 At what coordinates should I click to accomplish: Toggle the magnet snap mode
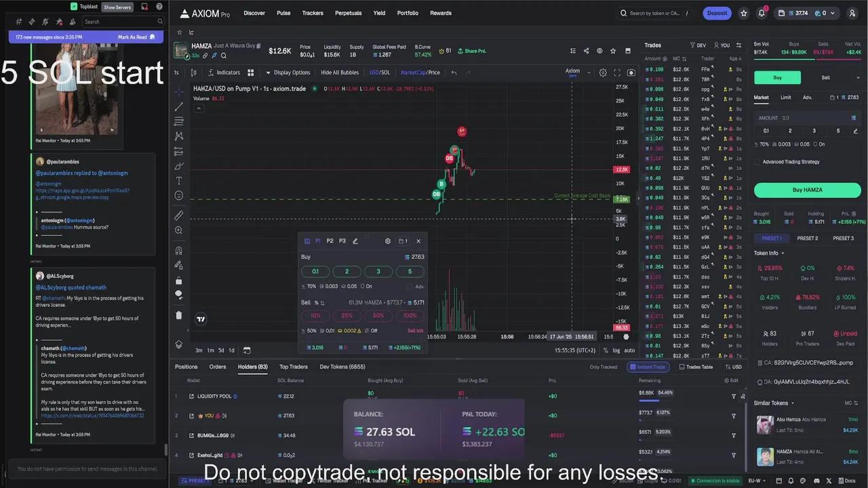click(179, 251)
